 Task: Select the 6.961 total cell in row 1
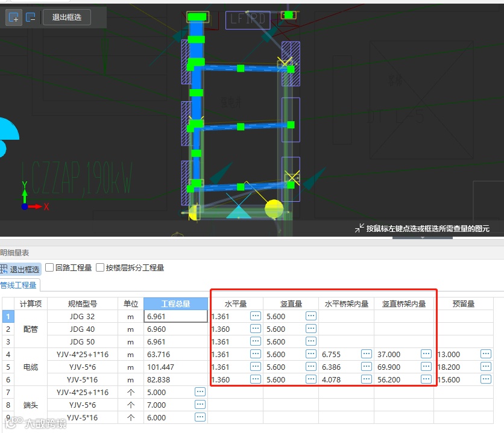pyautogui.click(x=175, y=316)
